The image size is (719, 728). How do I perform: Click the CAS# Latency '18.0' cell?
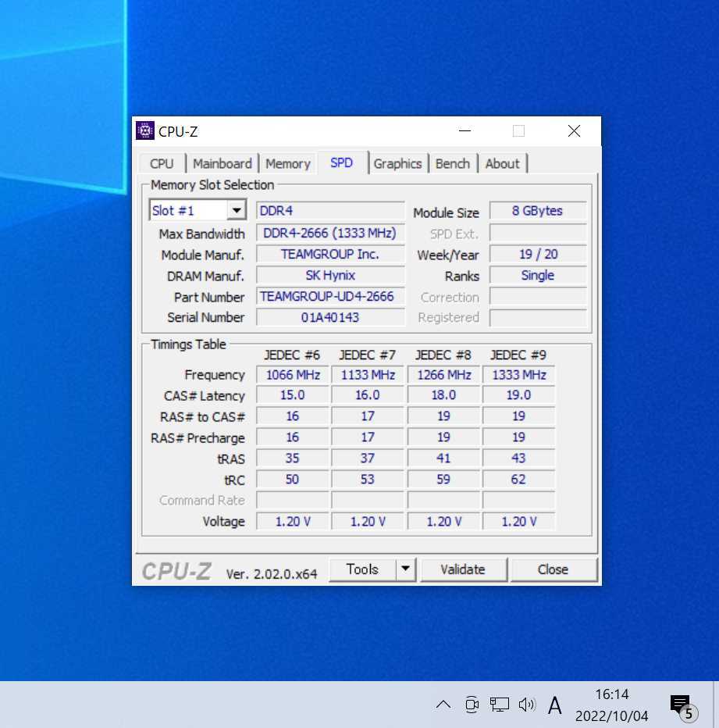click(443, 395)
